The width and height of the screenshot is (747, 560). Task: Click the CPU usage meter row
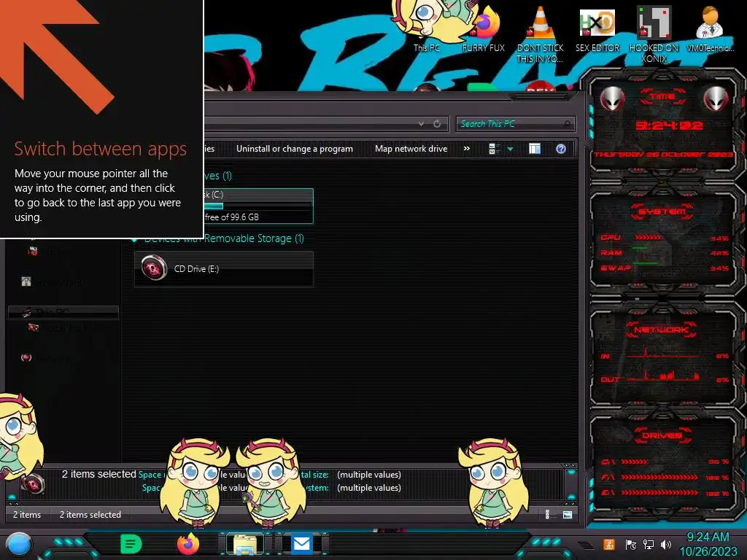(x=665, y=238)
